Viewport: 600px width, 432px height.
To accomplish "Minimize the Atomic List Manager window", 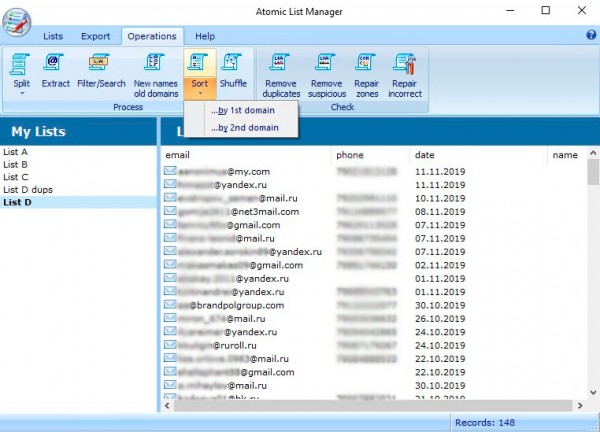I will click(x=510, y=11).
